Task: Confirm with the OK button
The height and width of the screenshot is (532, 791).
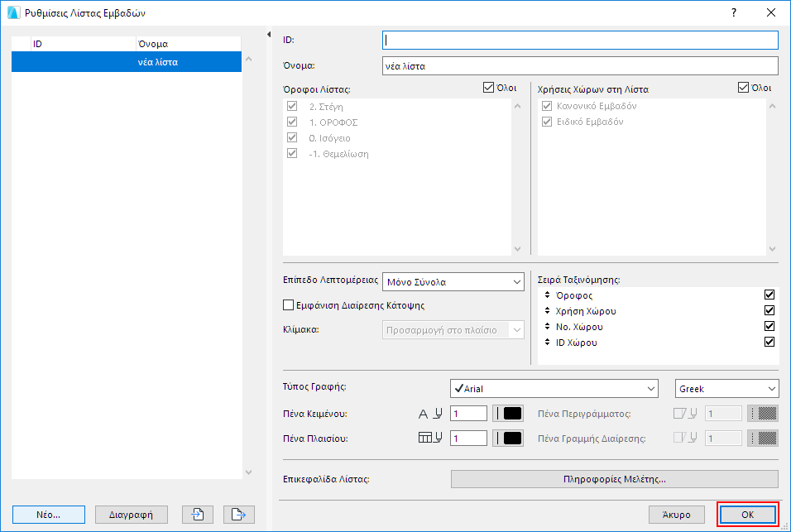Action: click(748, 515)
